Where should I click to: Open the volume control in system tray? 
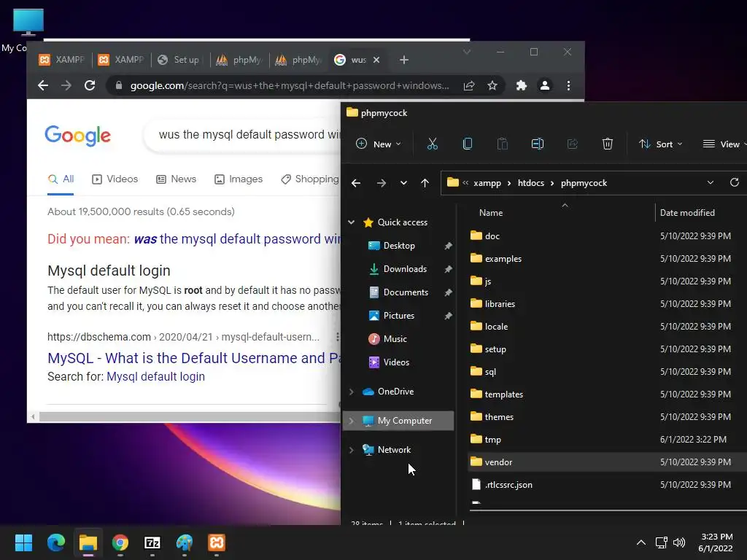[679, 542]
